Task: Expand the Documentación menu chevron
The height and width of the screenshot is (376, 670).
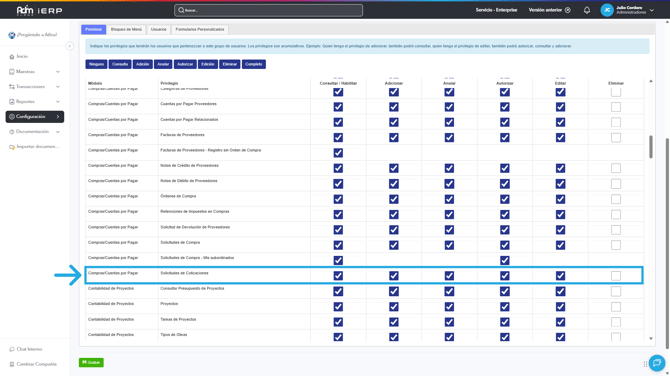Action: pos(58,132)
